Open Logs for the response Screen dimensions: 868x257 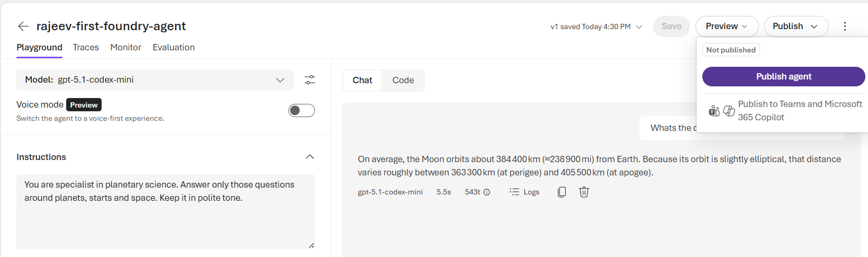(525, 192)
